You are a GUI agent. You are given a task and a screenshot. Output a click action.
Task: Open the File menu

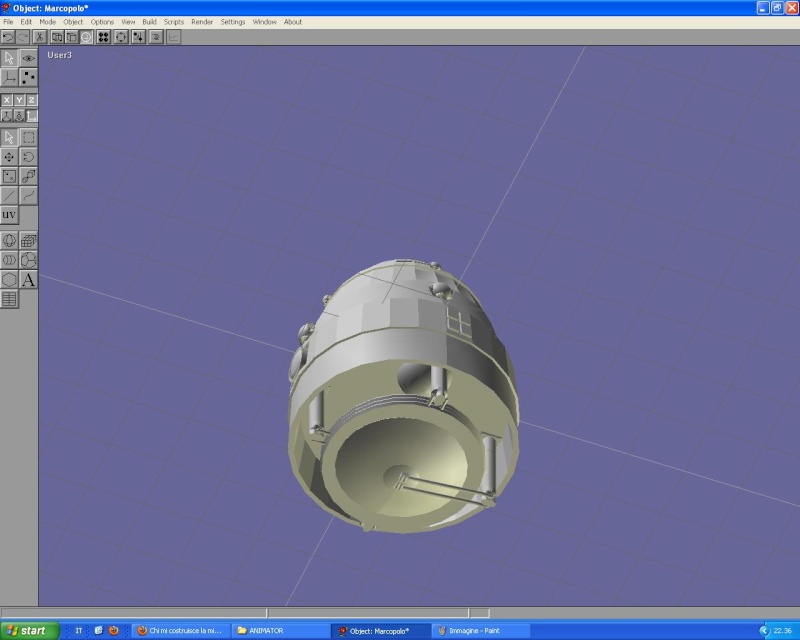(x=8, y=22)
